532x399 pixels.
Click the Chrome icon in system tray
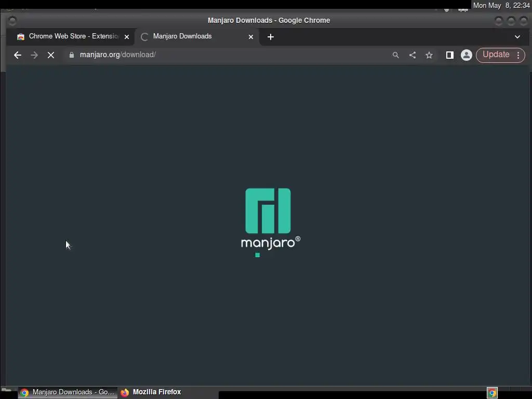point(492,393)
